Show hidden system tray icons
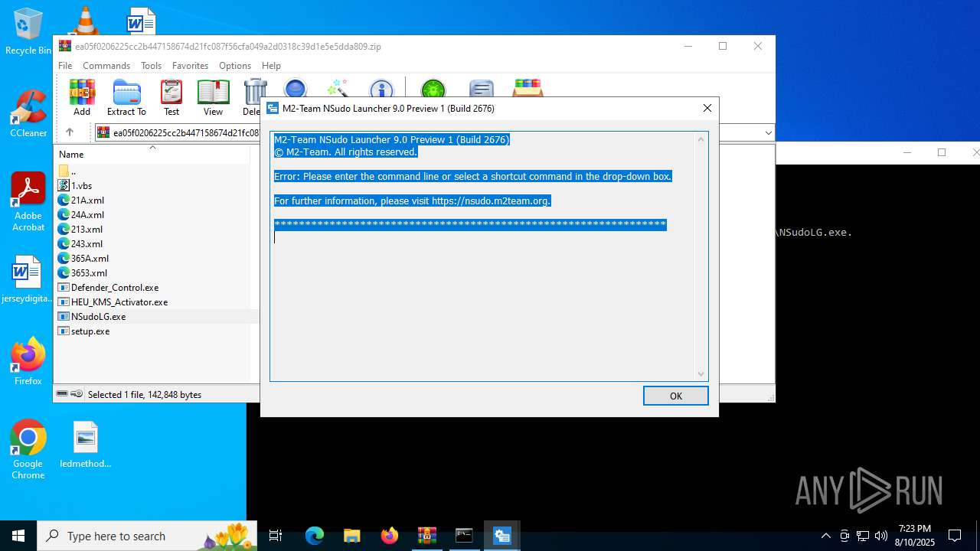This screenshot has height=551, width=980. 825,536
